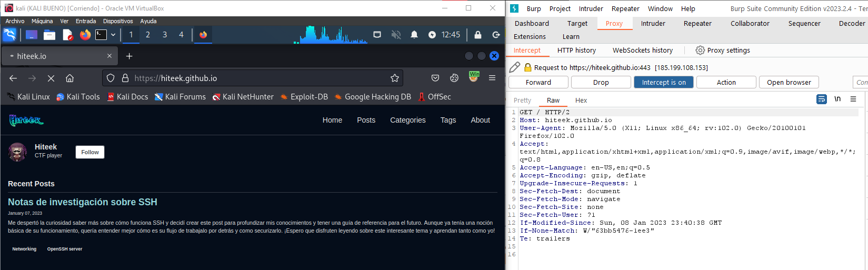Open the Save to Pocket icon
The width and height of the screenshot is (868, 270).
pos(435,78)
